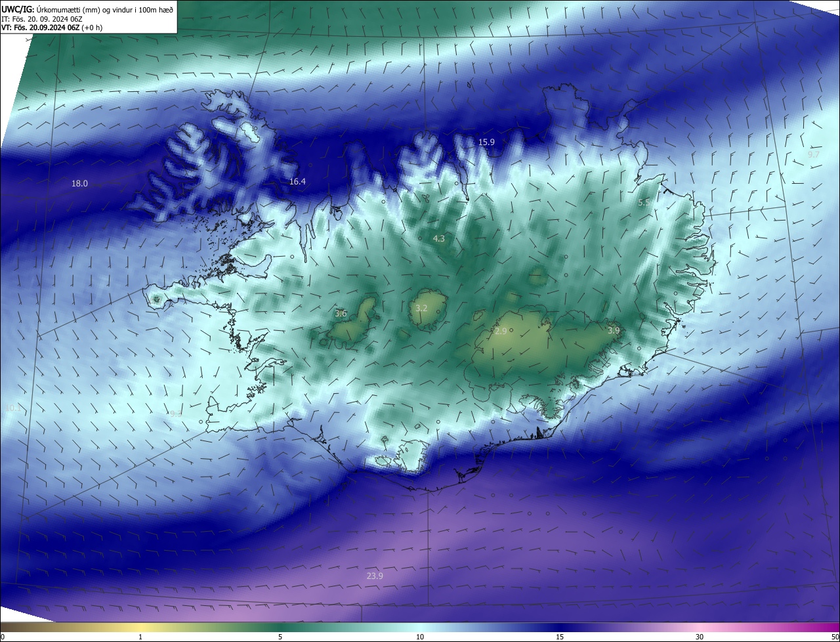Click the 9.3 value southwest of Reykjanes
The width and height of the screenshot is (840, 642).
(175, 414)
